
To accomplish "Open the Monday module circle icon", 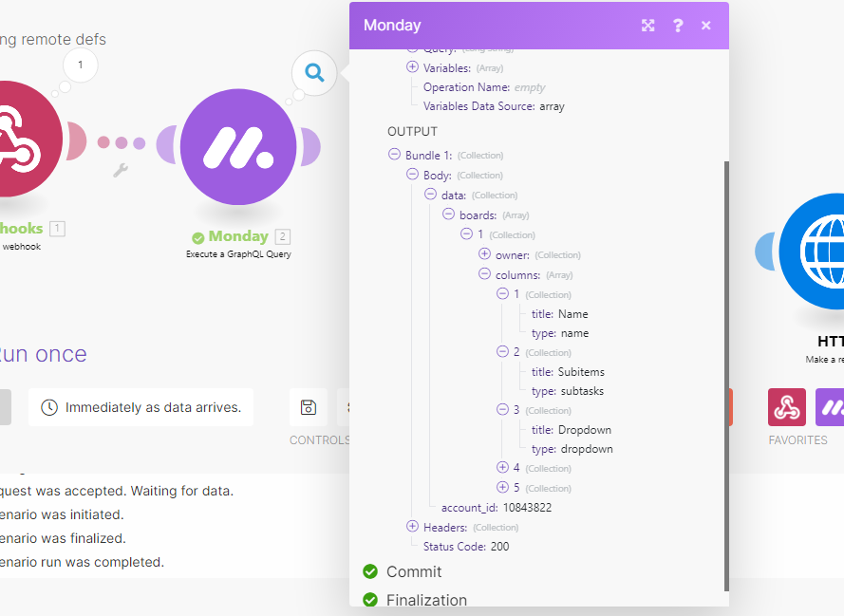I will 238,147.
